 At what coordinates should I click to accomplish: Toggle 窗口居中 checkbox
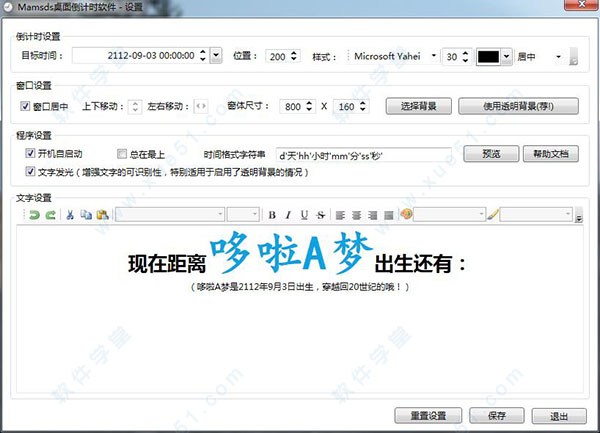[25, 106]
